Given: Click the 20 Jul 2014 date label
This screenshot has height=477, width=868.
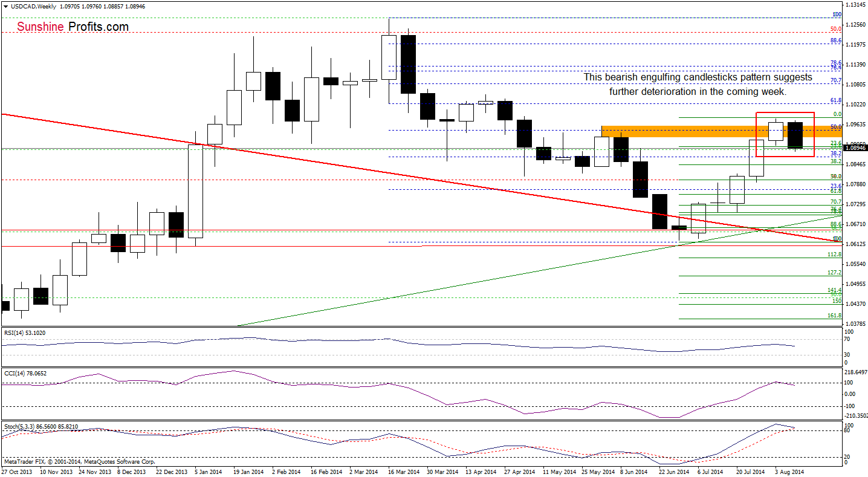Looking at the screenshot, I should click(x=751, y=470).
